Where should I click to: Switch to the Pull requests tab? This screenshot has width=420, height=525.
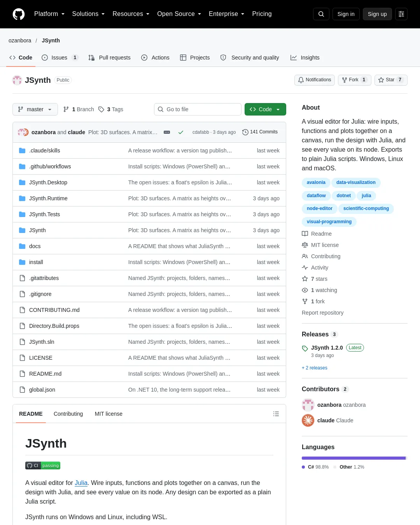(109, 58)
